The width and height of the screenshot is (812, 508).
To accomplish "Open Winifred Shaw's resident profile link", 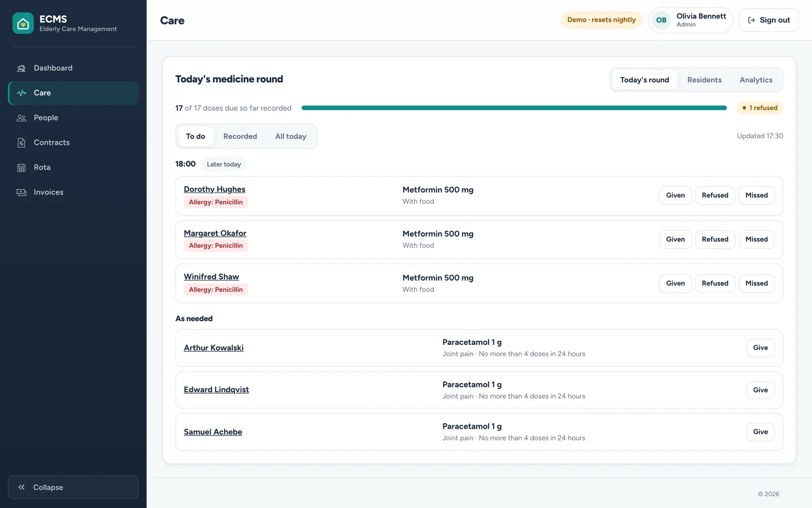I will coord(211,277).
